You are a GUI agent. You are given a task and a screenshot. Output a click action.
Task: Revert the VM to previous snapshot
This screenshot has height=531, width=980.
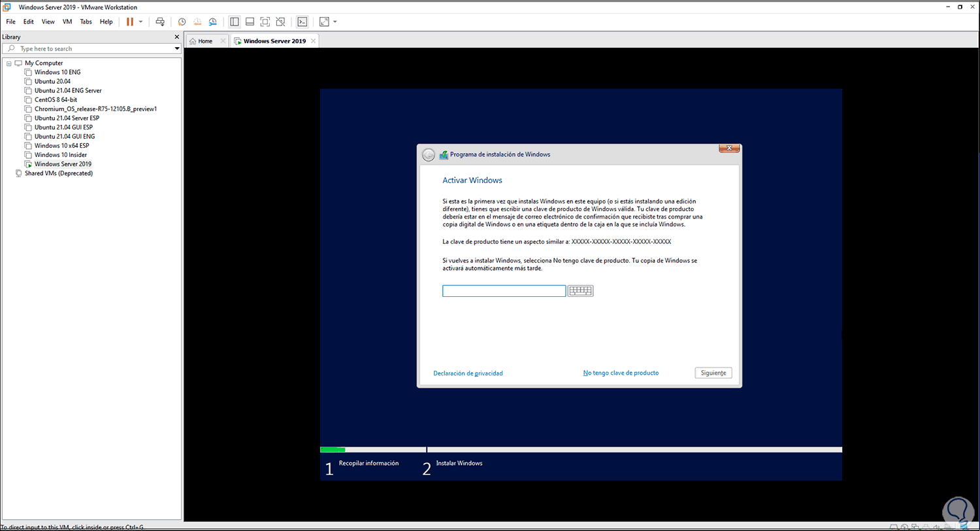coord(197,22)
